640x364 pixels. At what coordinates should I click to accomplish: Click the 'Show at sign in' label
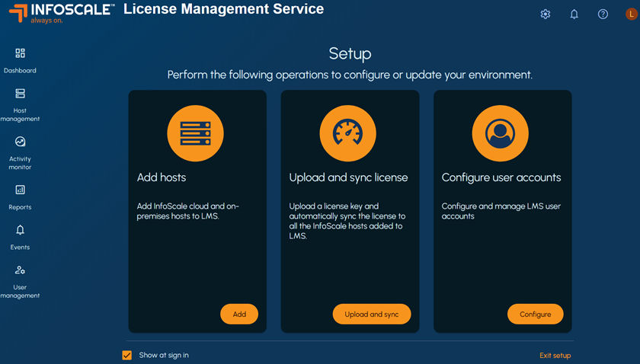(164, 355)
